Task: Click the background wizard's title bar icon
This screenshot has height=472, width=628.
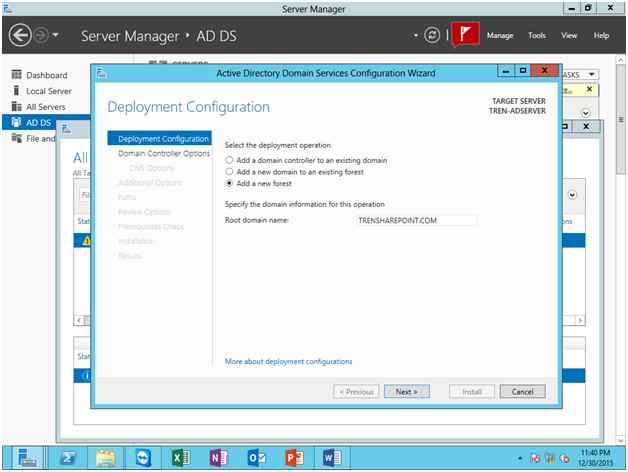Action: [x=66, y=129]
